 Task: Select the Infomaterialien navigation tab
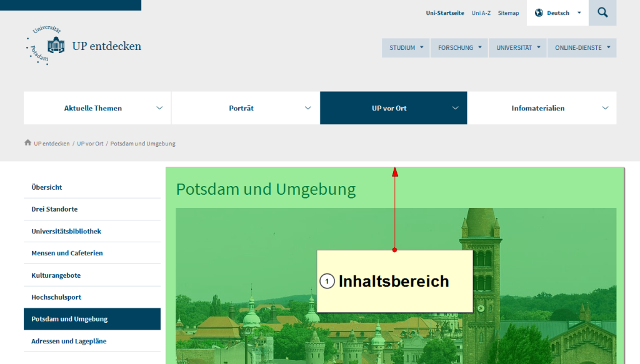(537, 108)
